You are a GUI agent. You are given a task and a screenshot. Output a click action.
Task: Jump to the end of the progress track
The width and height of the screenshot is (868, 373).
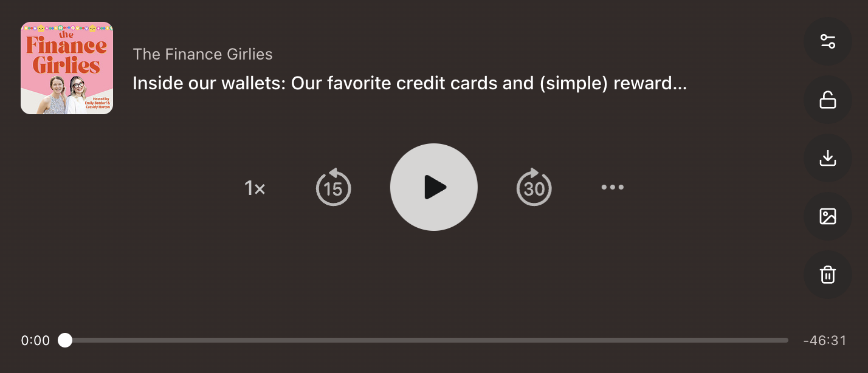tap(787, 340)
